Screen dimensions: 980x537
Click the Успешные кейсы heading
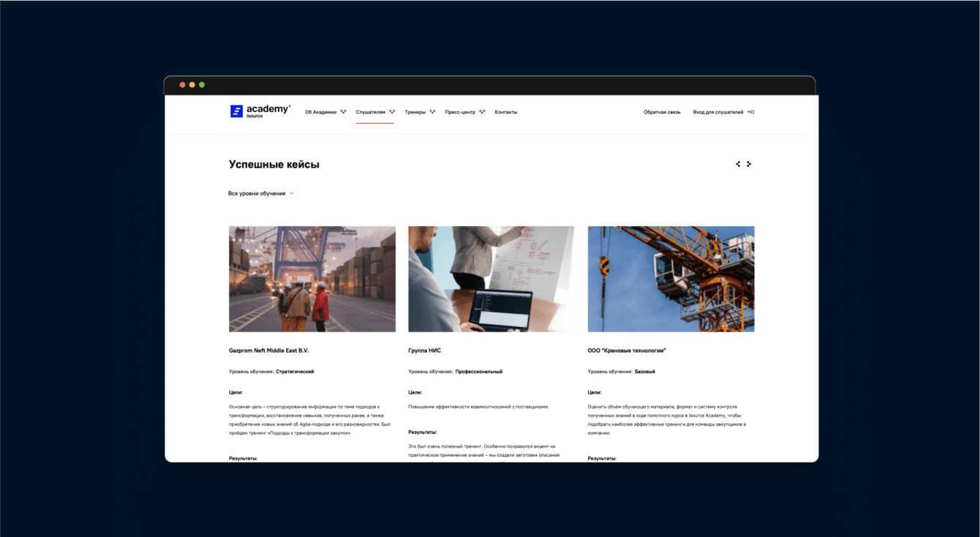click(274, 165)
